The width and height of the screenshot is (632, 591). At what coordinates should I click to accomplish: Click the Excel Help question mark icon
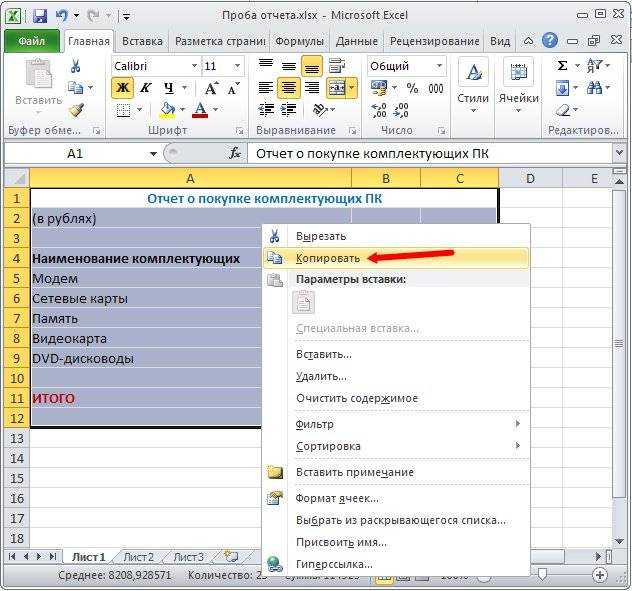(x=550, y=40)
